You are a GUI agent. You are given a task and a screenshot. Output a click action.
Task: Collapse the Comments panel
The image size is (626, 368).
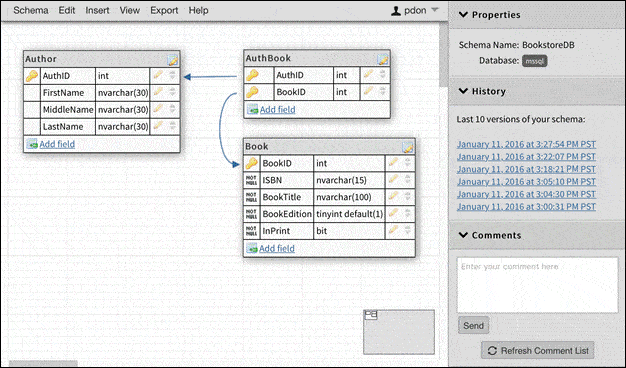tap(463, 235)
